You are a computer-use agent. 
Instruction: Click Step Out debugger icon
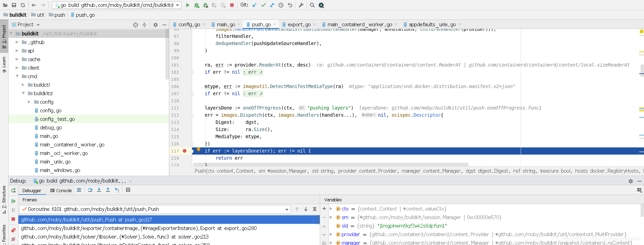coord(108,190)
